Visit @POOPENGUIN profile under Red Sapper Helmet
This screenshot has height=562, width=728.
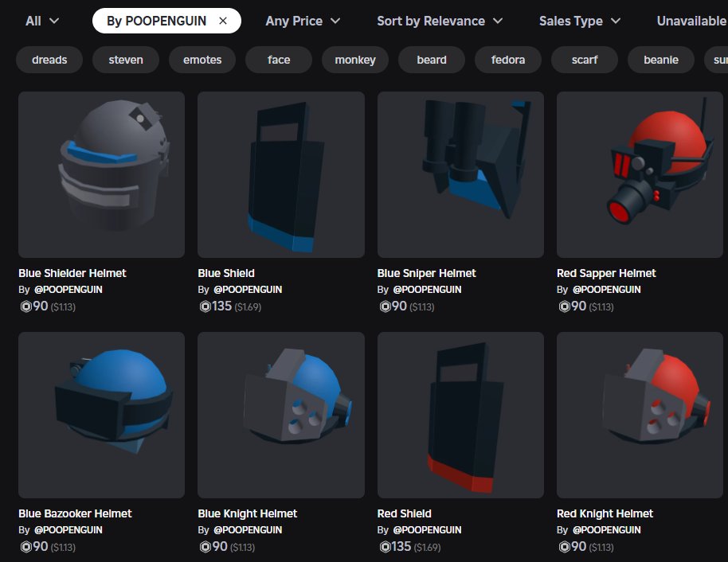pyautogui.click(x=606, y=290)
